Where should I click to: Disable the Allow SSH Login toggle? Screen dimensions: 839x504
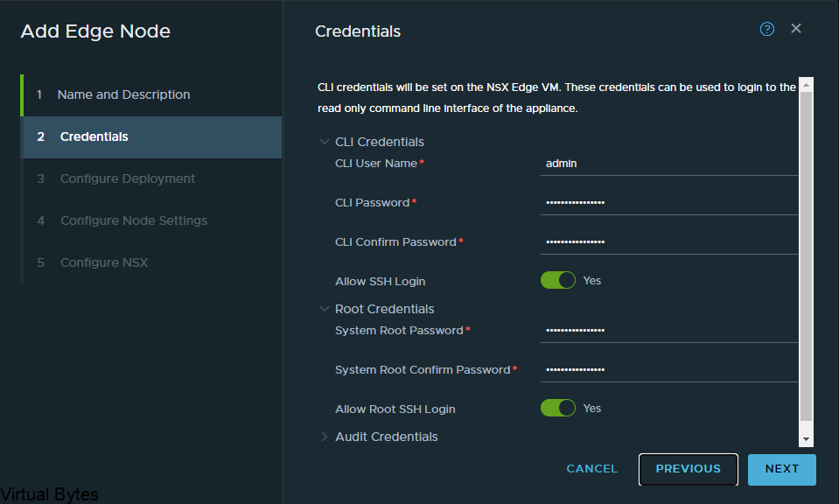tap(557, 280)
